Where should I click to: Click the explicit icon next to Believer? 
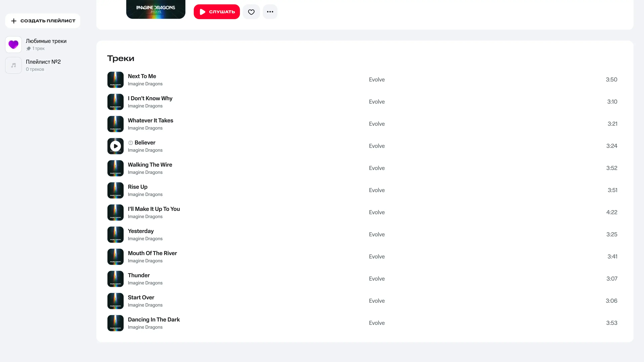130,143
